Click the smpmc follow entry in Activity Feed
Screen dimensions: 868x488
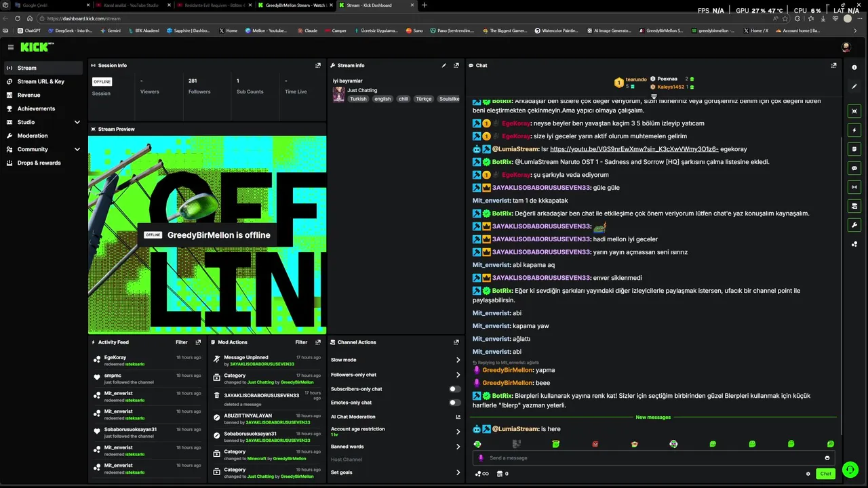coord(148,378)
